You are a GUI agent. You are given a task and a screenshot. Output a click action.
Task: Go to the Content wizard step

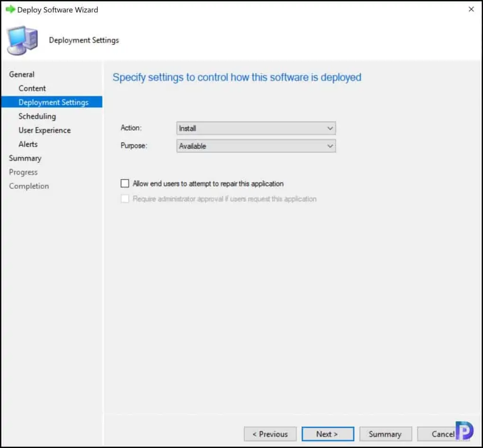coord(32,88)
